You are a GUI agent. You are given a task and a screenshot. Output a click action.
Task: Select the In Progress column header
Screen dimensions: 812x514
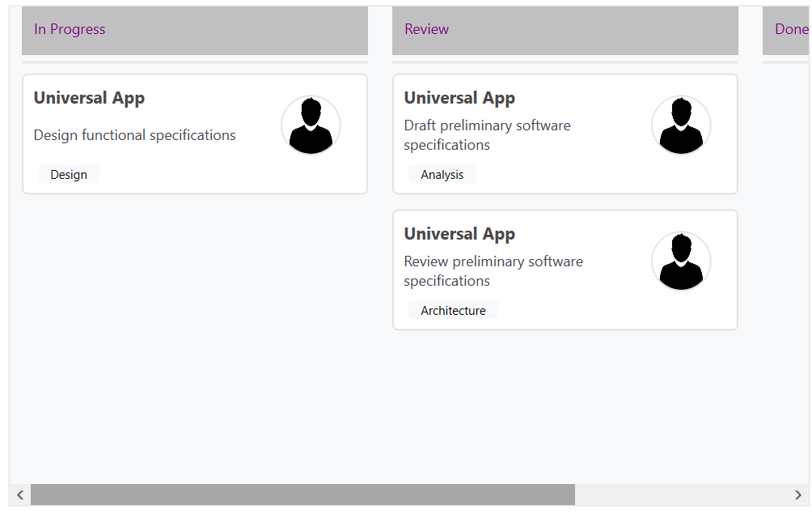click(x=195, y=30)
